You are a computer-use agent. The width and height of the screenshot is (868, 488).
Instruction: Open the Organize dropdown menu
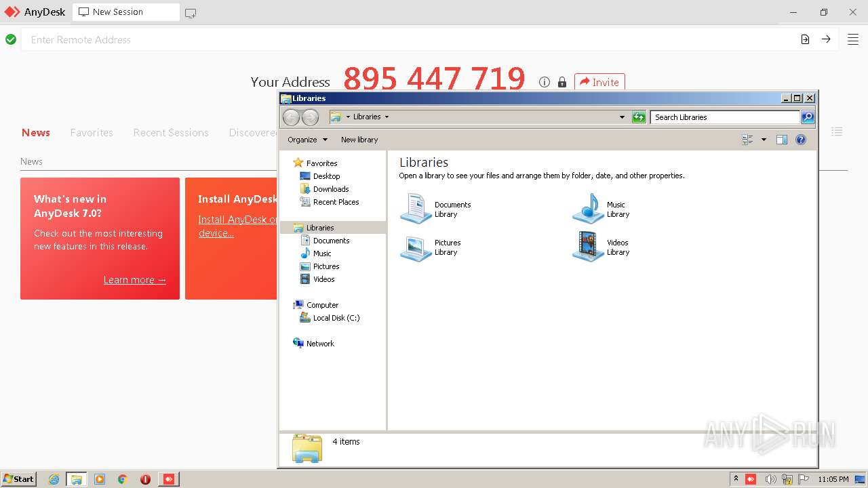307,140
